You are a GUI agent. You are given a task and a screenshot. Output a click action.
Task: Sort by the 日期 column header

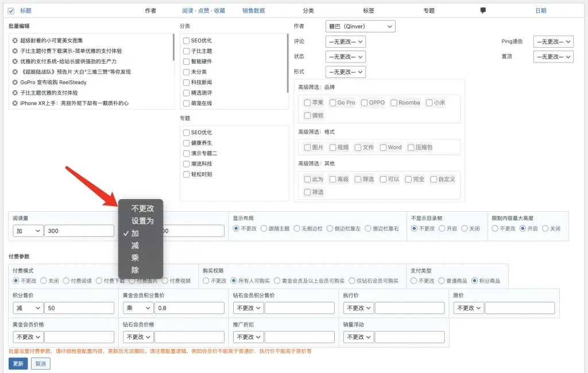[x=541, y=11]
